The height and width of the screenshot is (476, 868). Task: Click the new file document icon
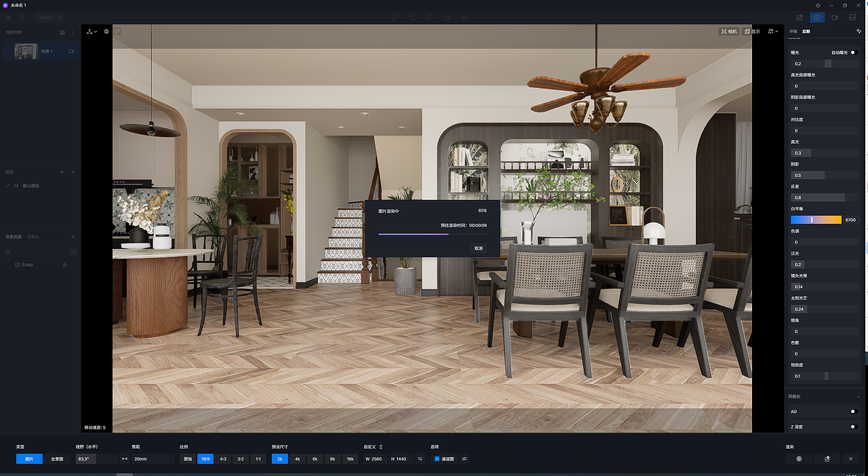(x=22, y=17)
